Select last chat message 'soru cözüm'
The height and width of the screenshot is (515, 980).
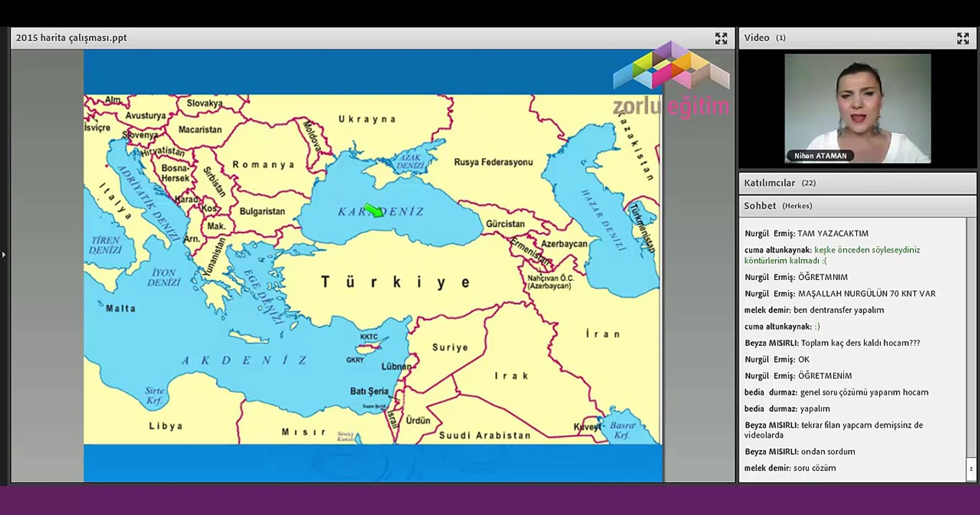pyautogui.click(x=814, y=468)
